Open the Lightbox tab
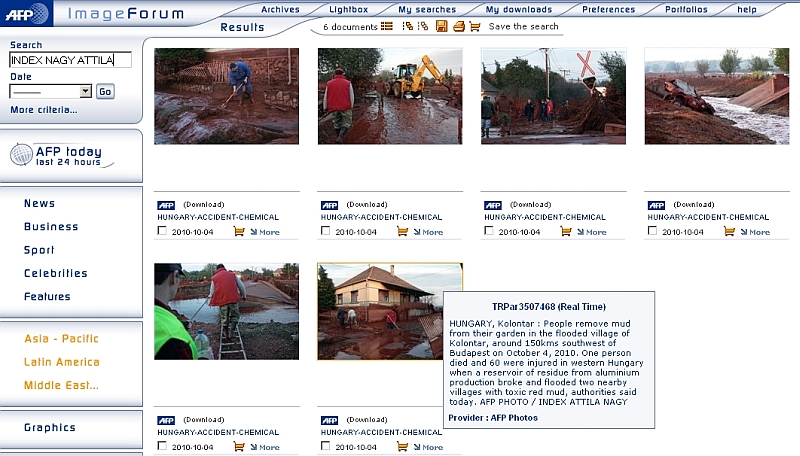This screenshot has width=800, height=456. pos(348,9)
